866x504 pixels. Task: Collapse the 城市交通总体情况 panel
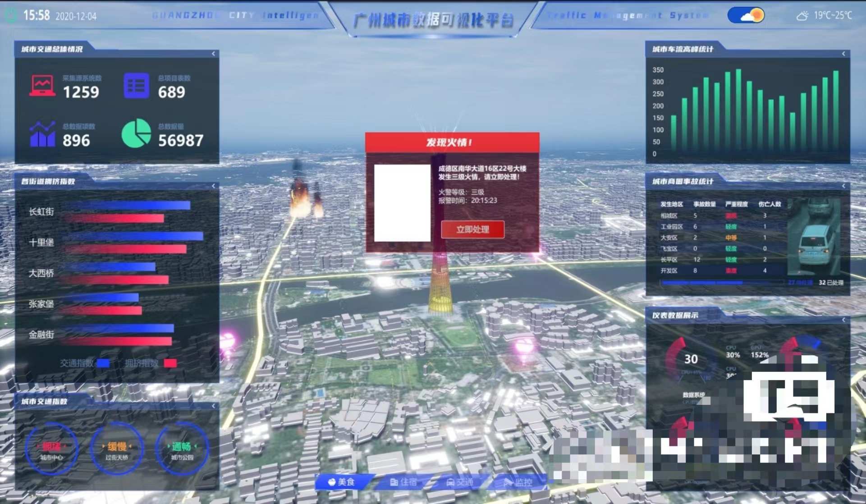click(x=213, y=54)
